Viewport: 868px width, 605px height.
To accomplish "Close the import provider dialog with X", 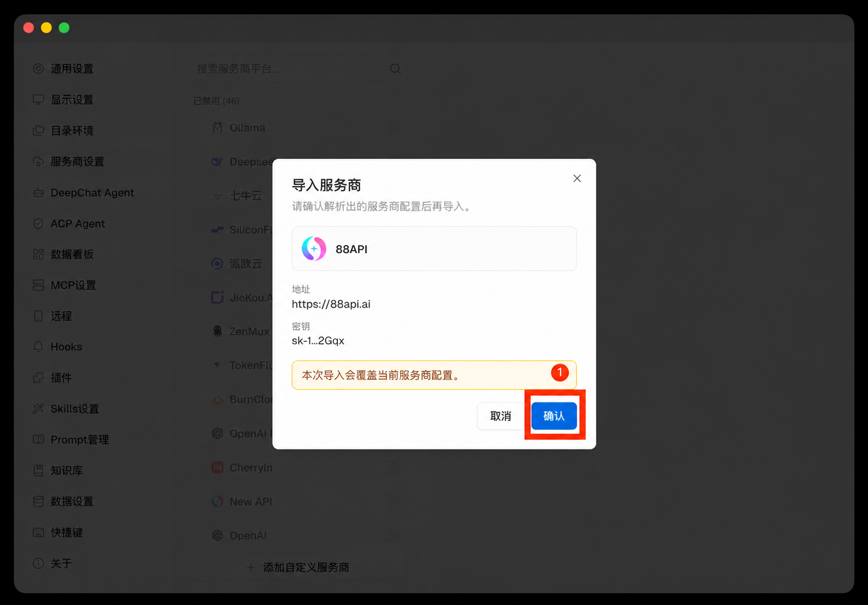I will coord(577,179).
